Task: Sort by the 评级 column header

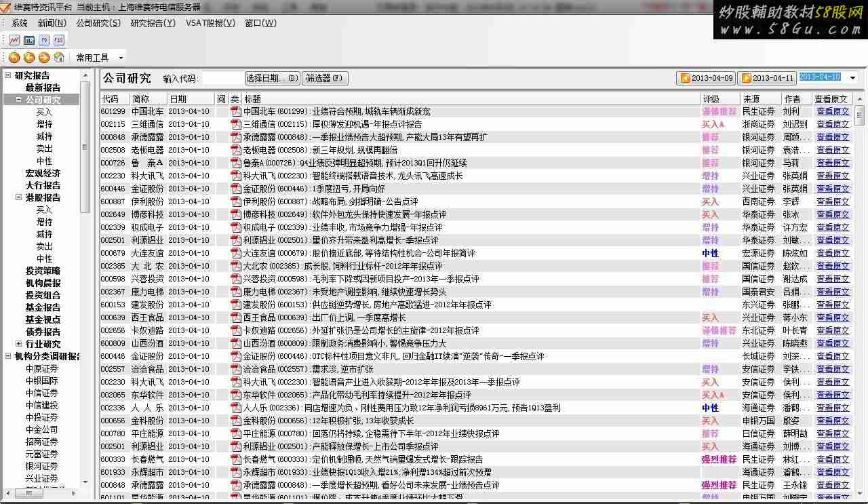Action: [x=719, y=99]
